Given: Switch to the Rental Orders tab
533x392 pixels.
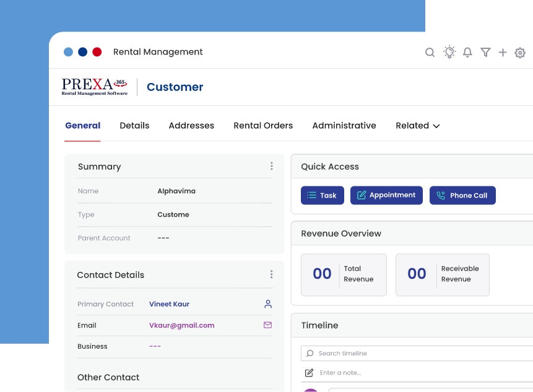Looking at the screenshot, I should tap(263, 126).
